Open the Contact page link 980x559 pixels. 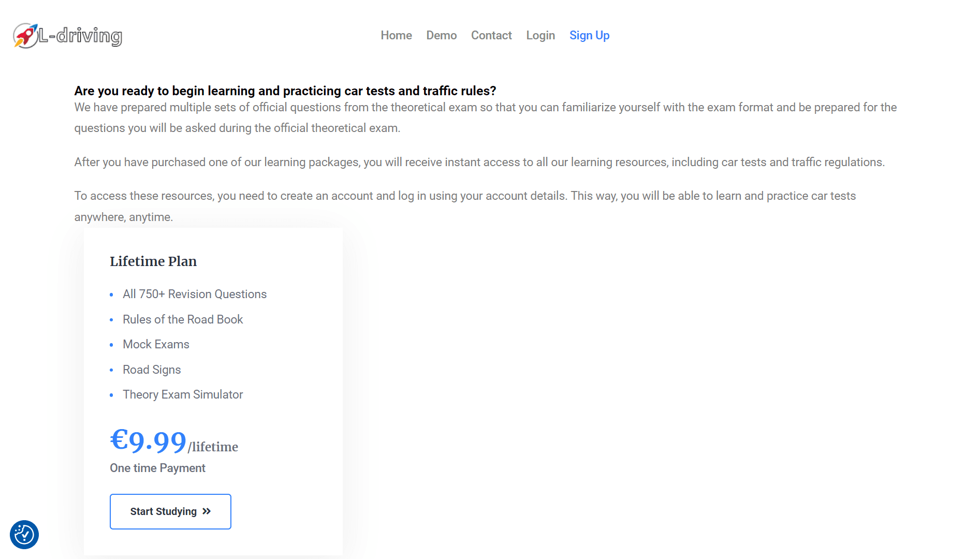(x=491, y=35)
